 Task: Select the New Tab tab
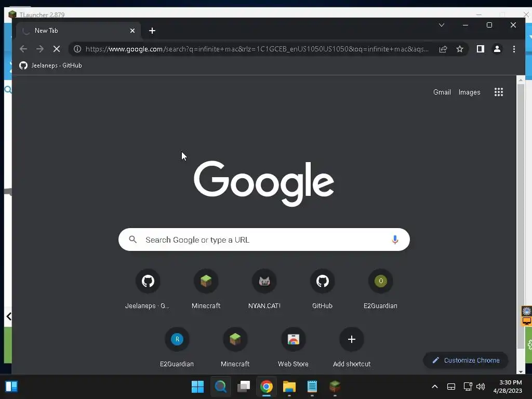[x=78, y=31]
